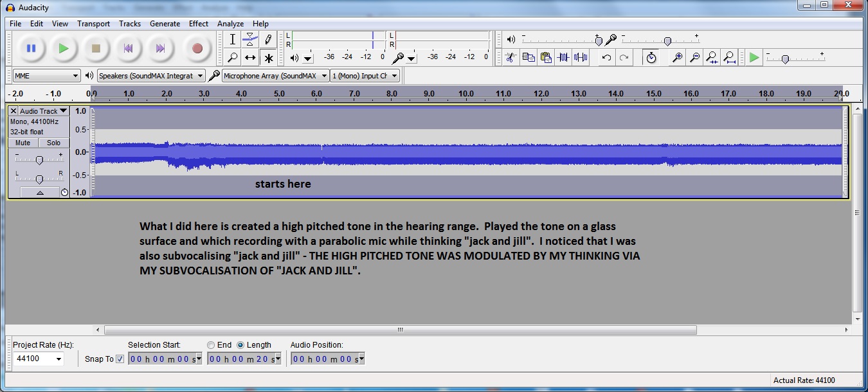Mute the Audio Track
The width and height of the screenshot is (868, 392).
click(x=23, y=143)
